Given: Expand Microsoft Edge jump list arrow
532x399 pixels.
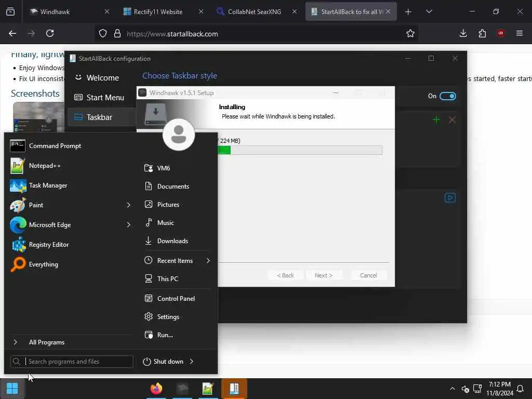Looking at the screenshot, I should pyautogui.click(x=128, y=224).
